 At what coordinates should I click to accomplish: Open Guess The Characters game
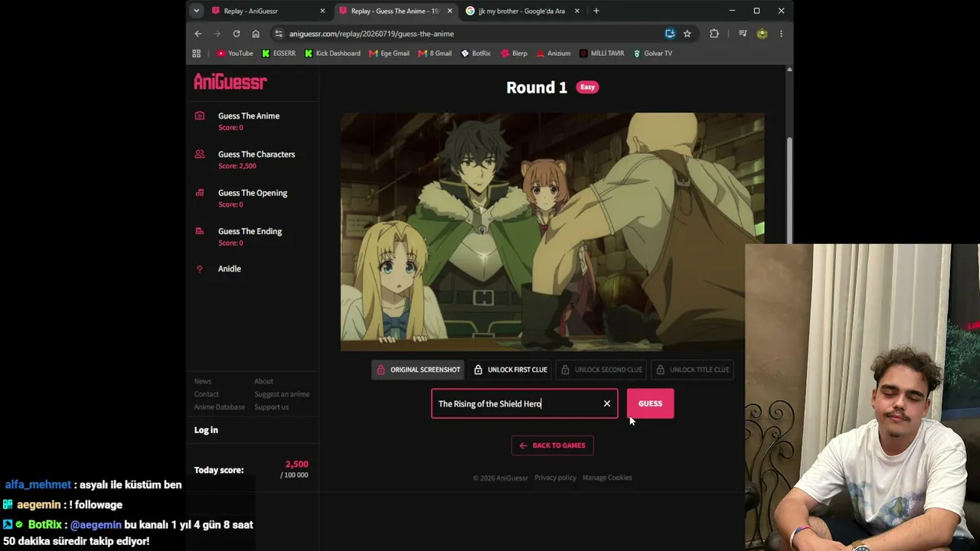tap(256, 154)
